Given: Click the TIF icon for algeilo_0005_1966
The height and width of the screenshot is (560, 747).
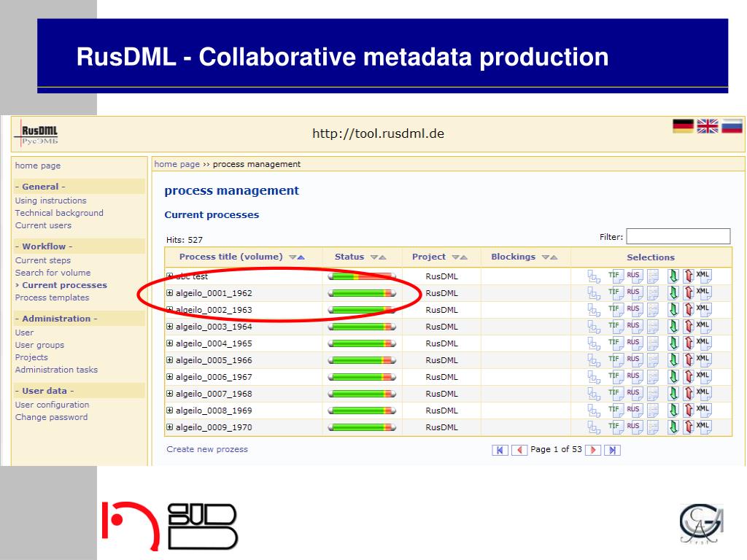Looking at the screenshot, I should click(x=615, y=360).
